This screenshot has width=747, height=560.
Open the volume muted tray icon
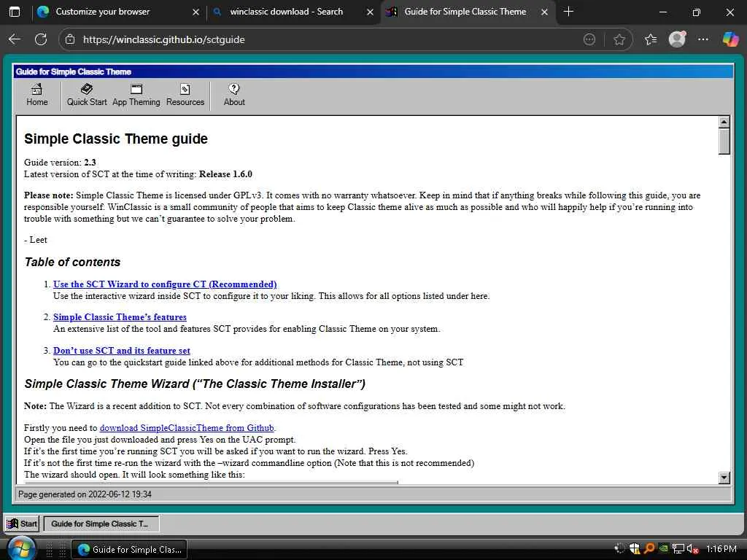click(x=692, y=549)
